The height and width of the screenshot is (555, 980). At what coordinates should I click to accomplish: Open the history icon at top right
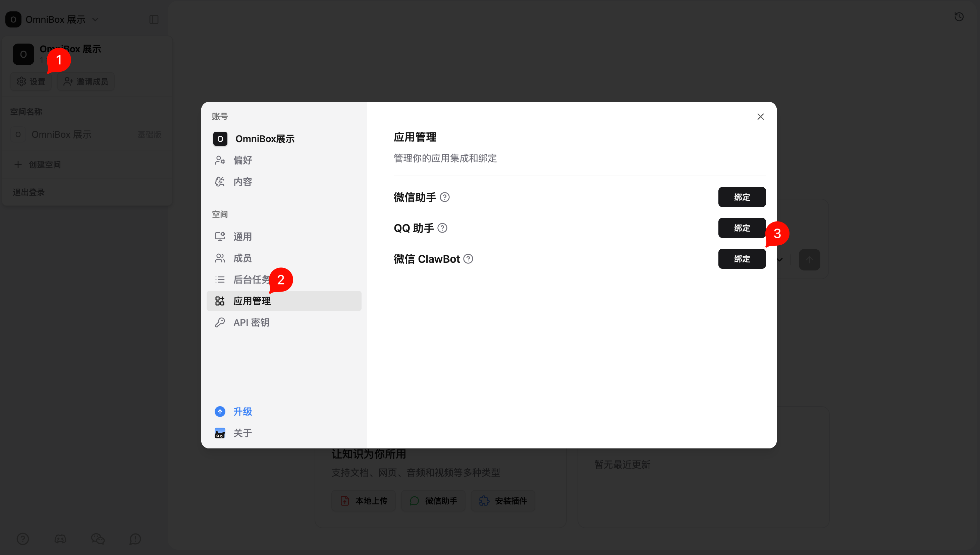click(x=959, y=17)
